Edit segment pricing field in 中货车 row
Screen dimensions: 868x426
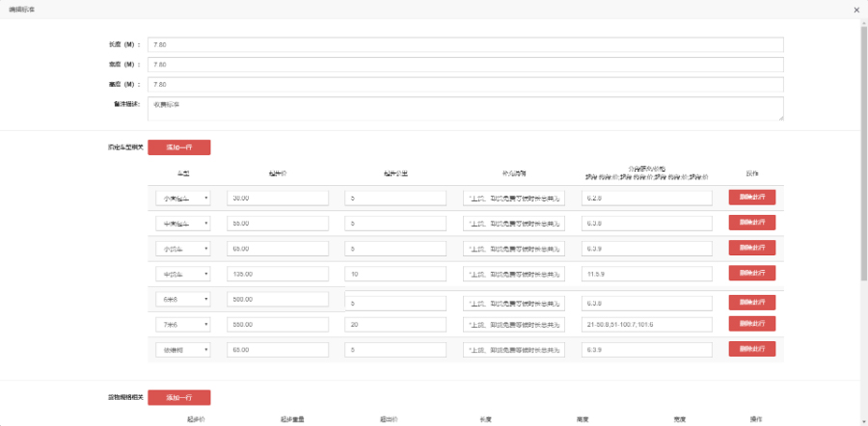[646, 274]
